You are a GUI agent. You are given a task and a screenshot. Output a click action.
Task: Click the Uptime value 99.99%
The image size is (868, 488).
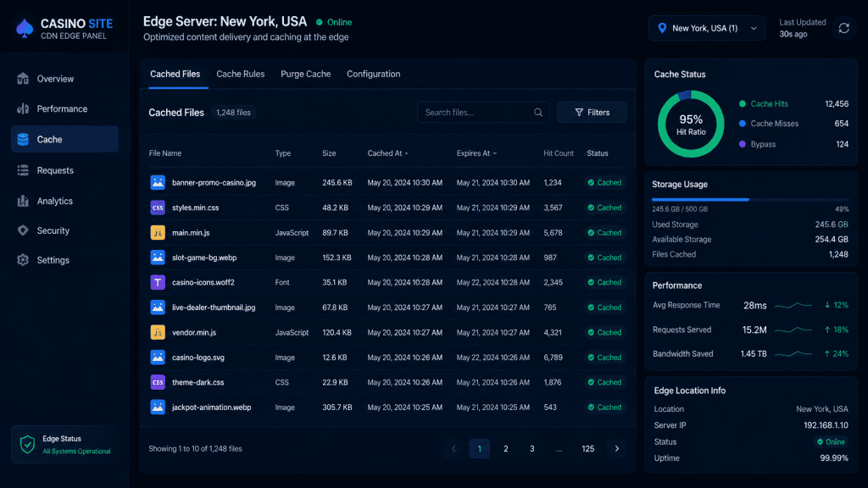834,458
